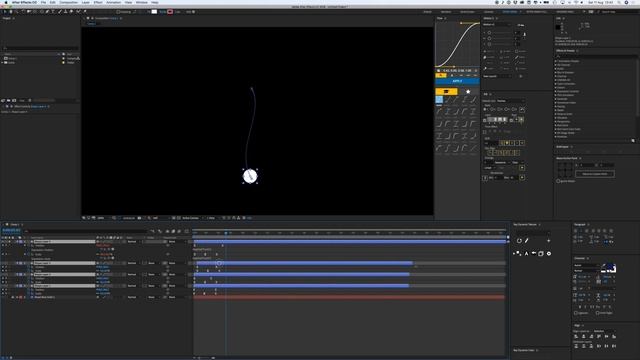Toggle visibility of topmost shape layer
This screenshot has height=360, width=640.
click(x=3, y=242)
